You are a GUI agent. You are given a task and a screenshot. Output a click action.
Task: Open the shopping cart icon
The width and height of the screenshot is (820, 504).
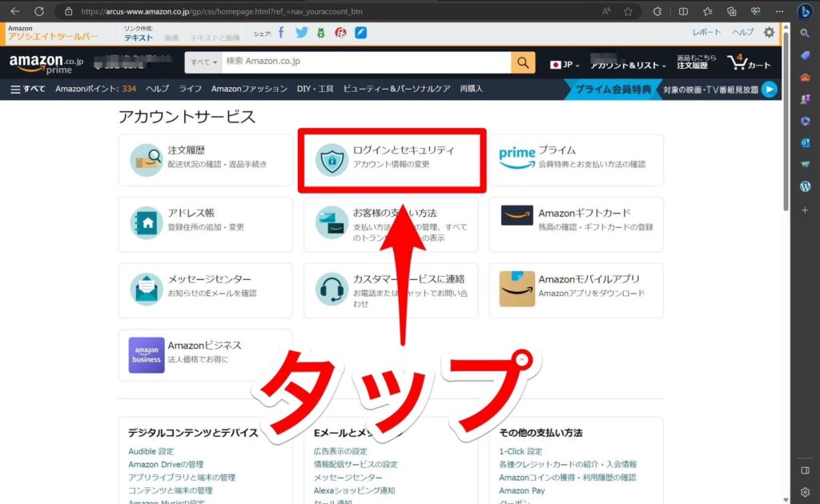[749, 62]
